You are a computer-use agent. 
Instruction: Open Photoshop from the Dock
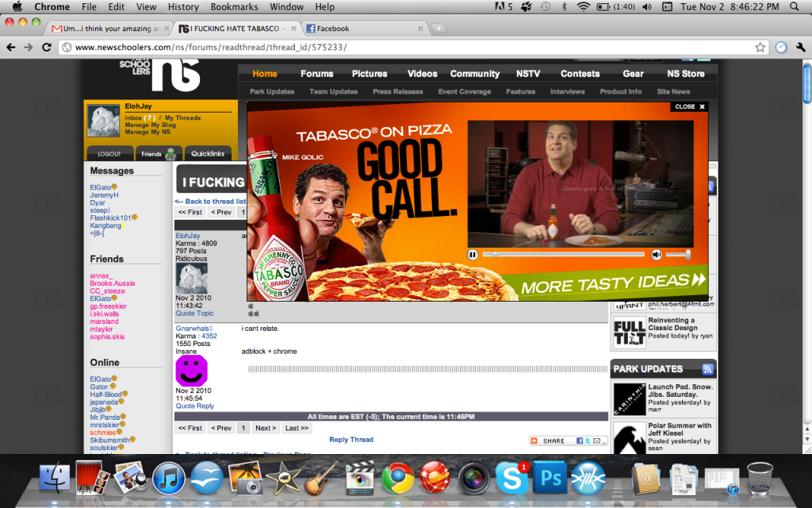[550, 479]
